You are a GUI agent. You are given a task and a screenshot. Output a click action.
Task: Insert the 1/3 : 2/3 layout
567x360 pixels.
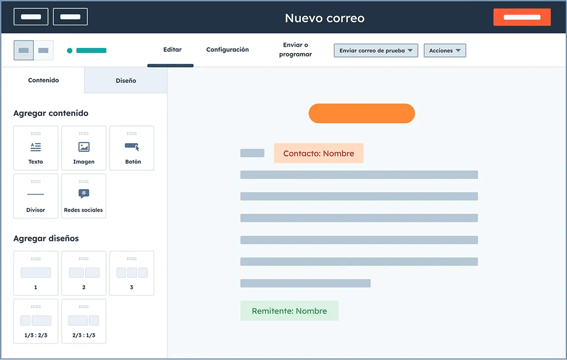tap(36, 321)
